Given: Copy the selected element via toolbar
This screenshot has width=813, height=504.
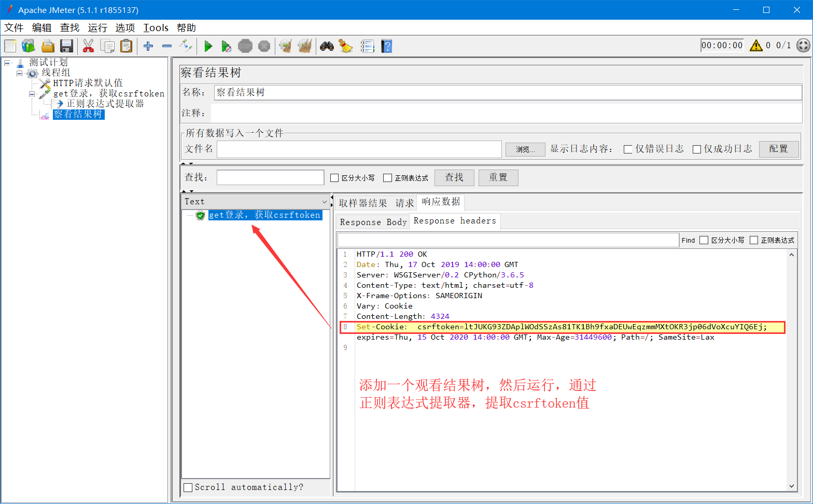Looking at the screenshot, I should click(x=107, y=46).
